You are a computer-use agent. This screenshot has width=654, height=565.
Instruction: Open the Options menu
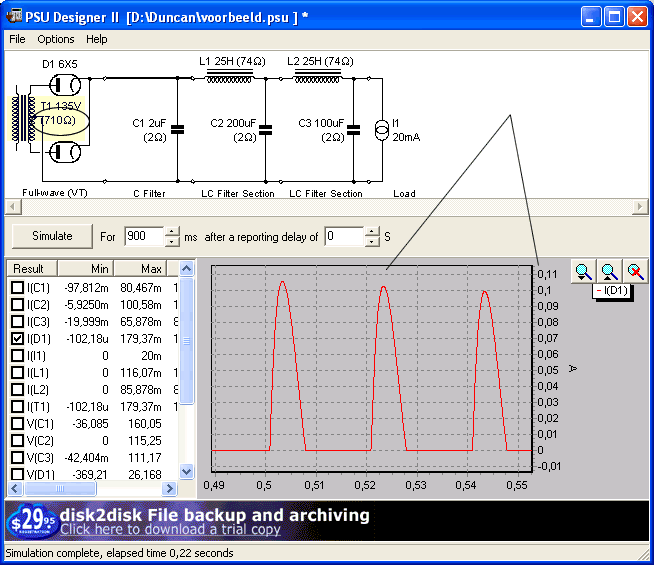pyautogui.click(x=56, y=39)
